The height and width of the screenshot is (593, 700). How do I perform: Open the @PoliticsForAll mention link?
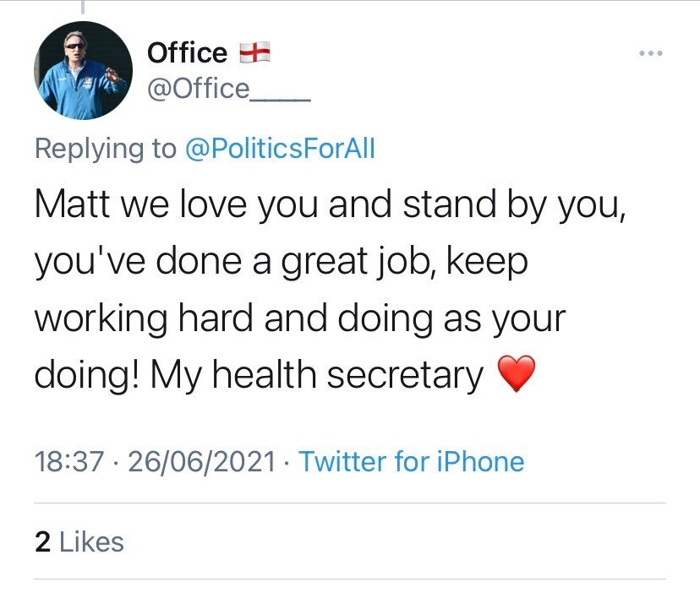click(280, 149)
